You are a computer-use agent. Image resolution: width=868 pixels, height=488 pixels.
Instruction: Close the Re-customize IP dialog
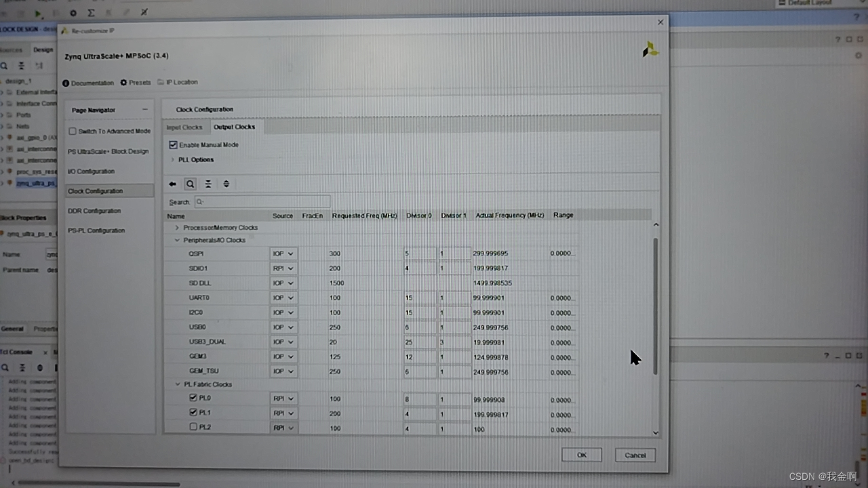point(660,22)
